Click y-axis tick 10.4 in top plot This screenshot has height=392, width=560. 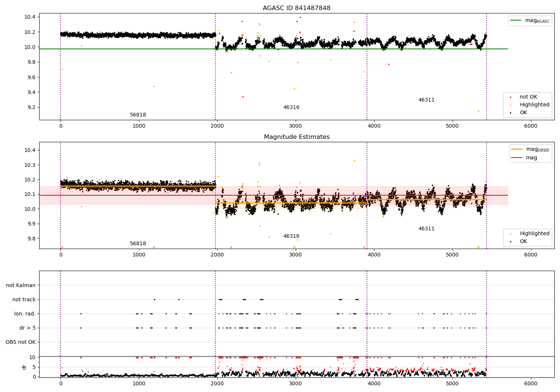click(x=30, y=17)
